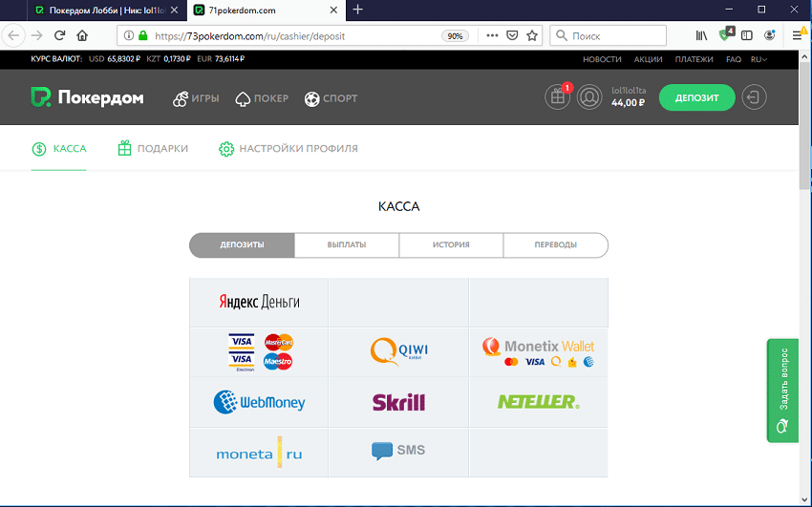The height and width of the screenshot is (507, 812).
Task: Open the Firefox account avatar icon
Action: tap(770, 35)
